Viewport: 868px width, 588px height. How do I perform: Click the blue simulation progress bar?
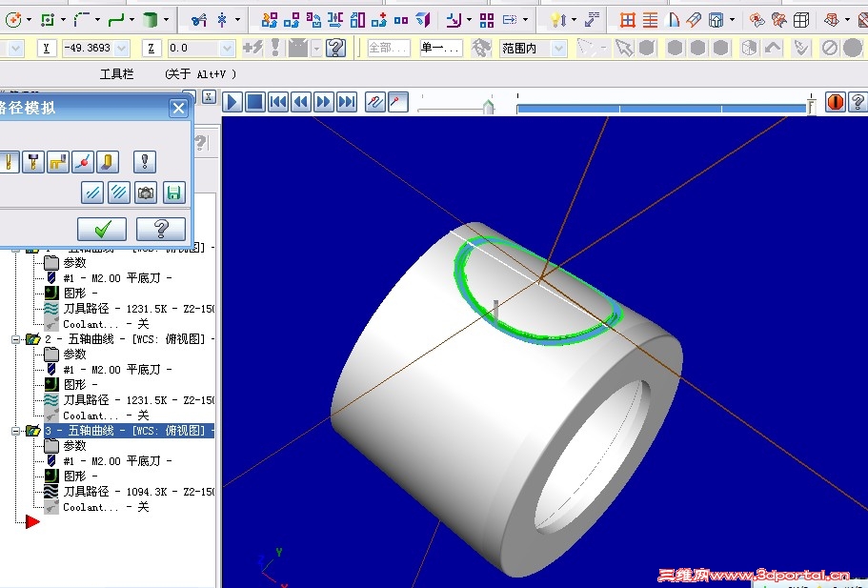[661, 109]
